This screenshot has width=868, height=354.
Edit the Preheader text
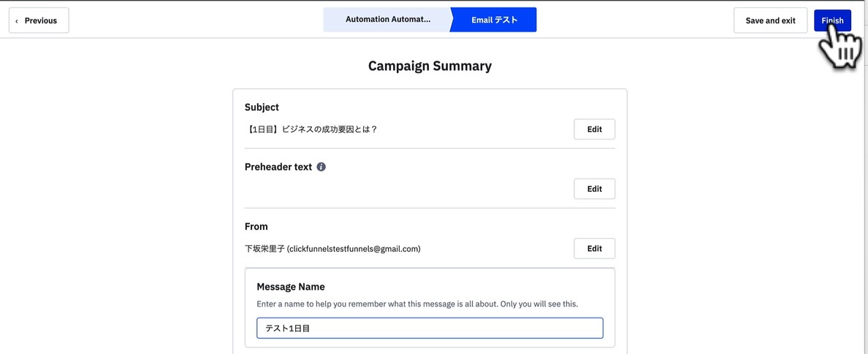click(x=594, y=189)
